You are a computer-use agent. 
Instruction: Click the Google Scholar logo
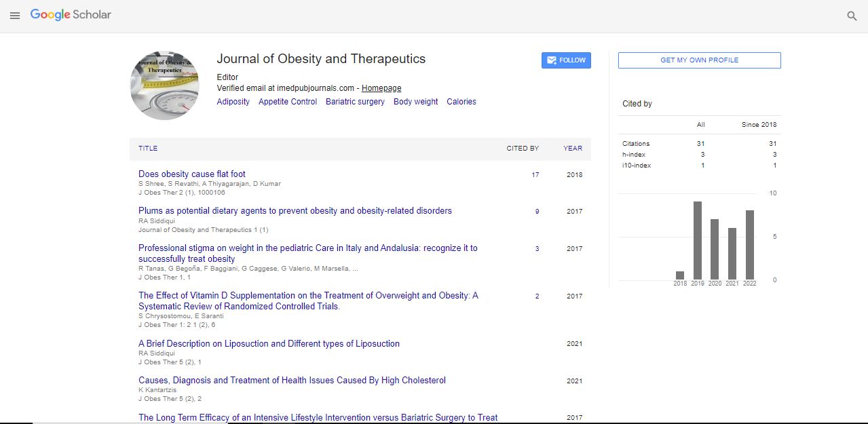71,15
